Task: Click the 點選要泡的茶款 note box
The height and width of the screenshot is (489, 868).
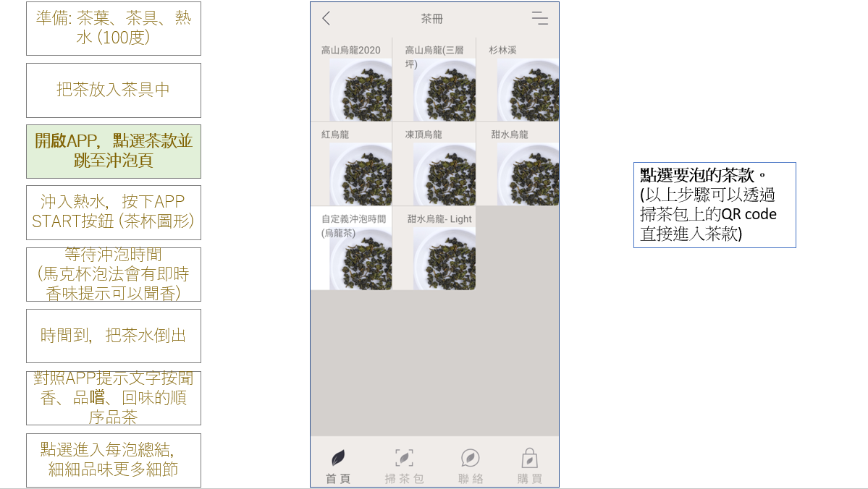Action: click(x=715, y=205)
